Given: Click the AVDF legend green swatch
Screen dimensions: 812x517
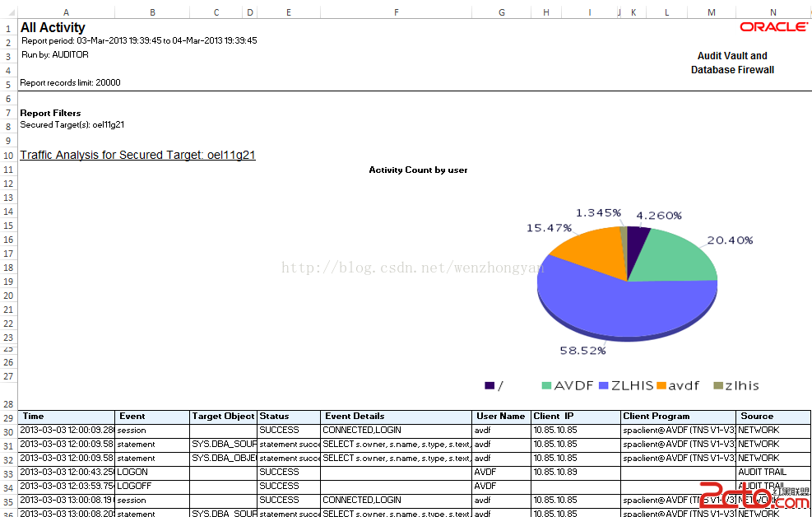Looking at the screenshot, I should click(546, 385).
